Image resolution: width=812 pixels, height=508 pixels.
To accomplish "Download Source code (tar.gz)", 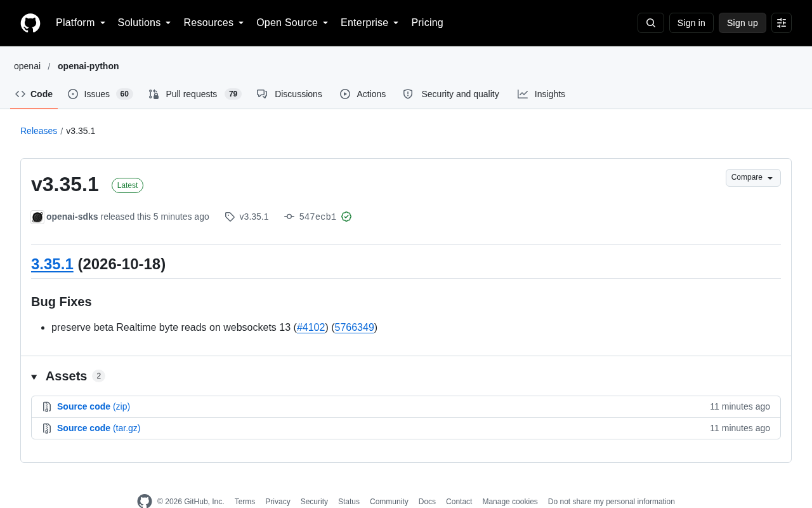I will pyautogui.click(x=98, y=428).
